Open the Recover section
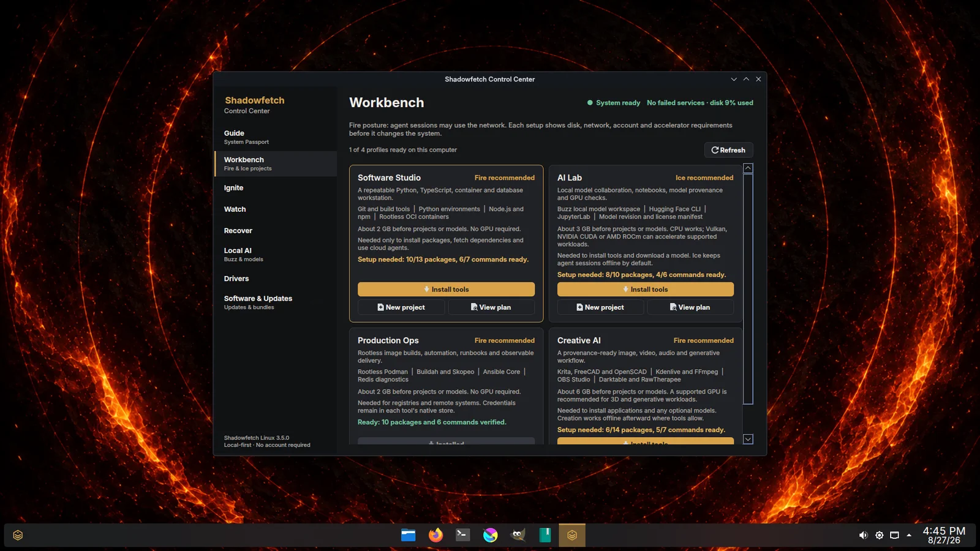The width and height of the screenshot is (980, 551). pos(276,231)
